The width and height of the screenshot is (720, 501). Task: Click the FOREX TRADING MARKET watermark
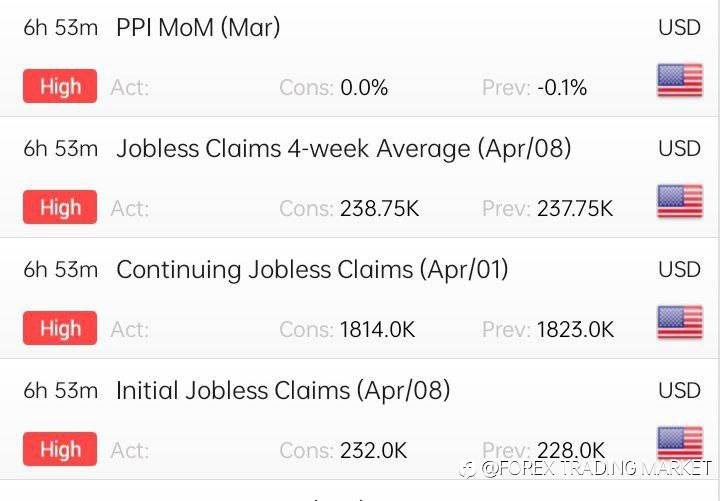tap(585, 468)
